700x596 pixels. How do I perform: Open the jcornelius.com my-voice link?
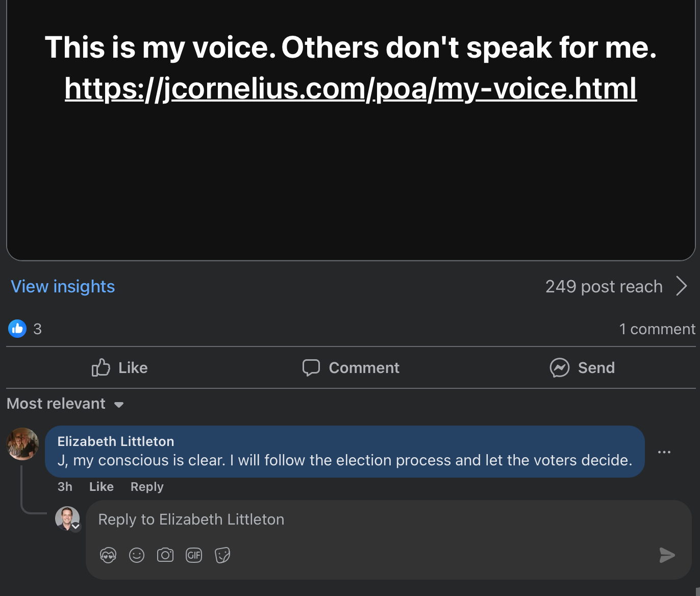tap(351, 88)
